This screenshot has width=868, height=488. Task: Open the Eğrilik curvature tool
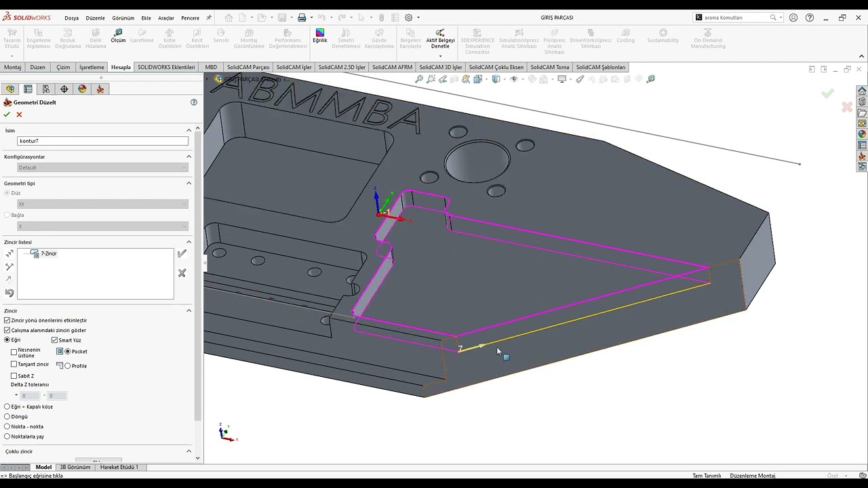click(x=319, y=35)
